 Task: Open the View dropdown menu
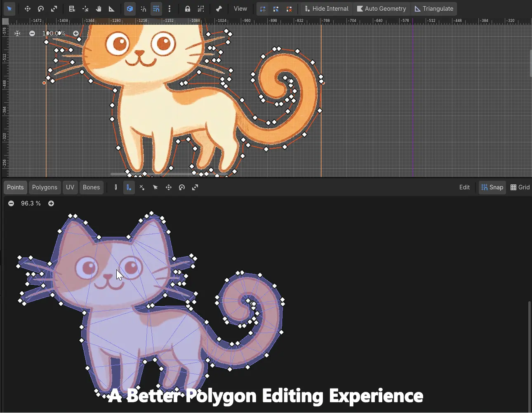[x=240, y=9]
